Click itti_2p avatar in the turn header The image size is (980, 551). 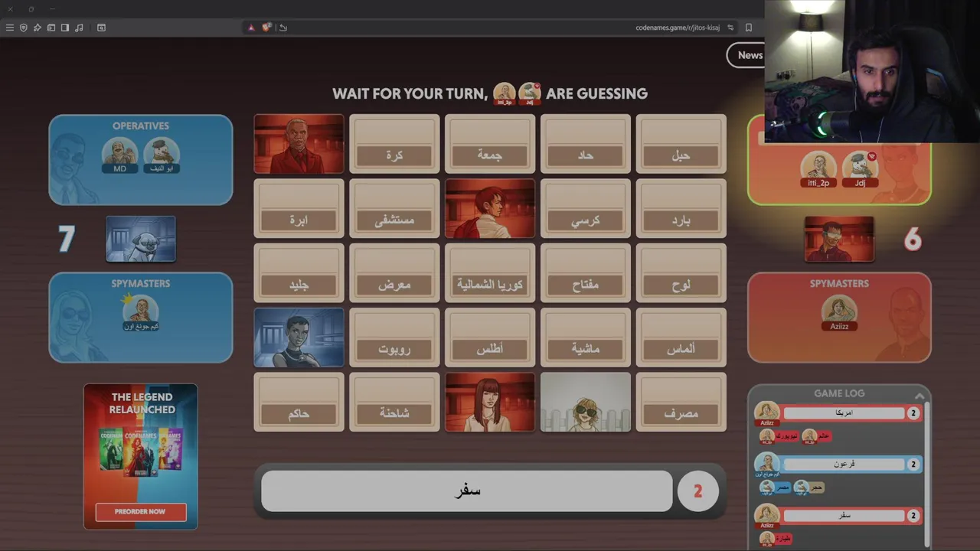[505, 93]
